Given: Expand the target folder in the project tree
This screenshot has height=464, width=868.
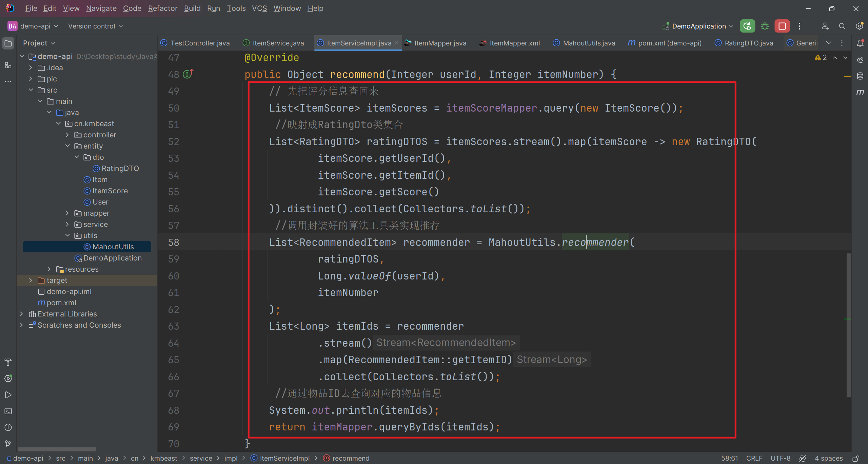Looking at the screenshot, I should (31, 280).
